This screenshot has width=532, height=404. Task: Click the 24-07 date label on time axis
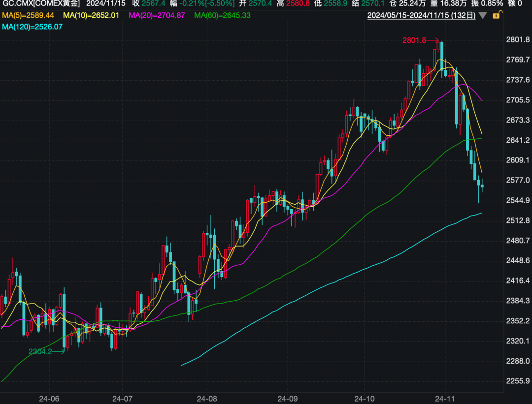pyautogui.click(x=122, y=397)
